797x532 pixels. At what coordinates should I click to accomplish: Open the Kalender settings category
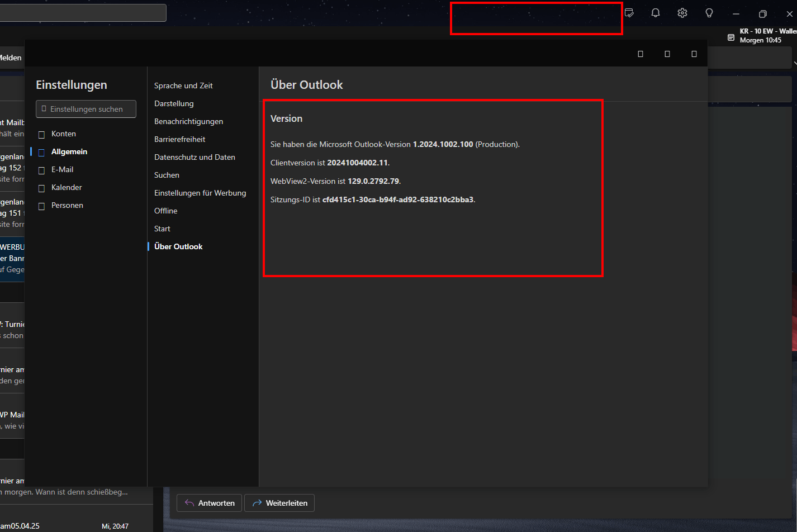coord(67,187)
